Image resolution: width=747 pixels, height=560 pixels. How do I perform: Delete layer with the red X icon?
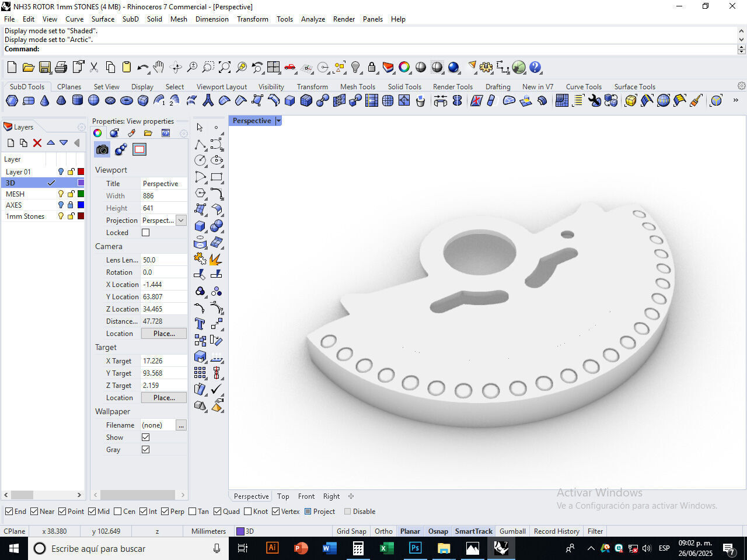point(37,143)
